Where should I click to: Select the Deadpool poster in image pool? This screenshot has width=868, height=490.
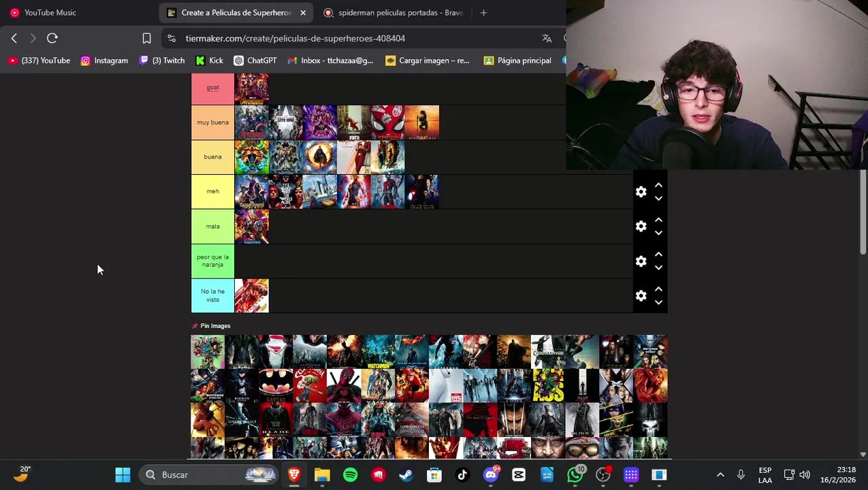[x=344, y=386]
